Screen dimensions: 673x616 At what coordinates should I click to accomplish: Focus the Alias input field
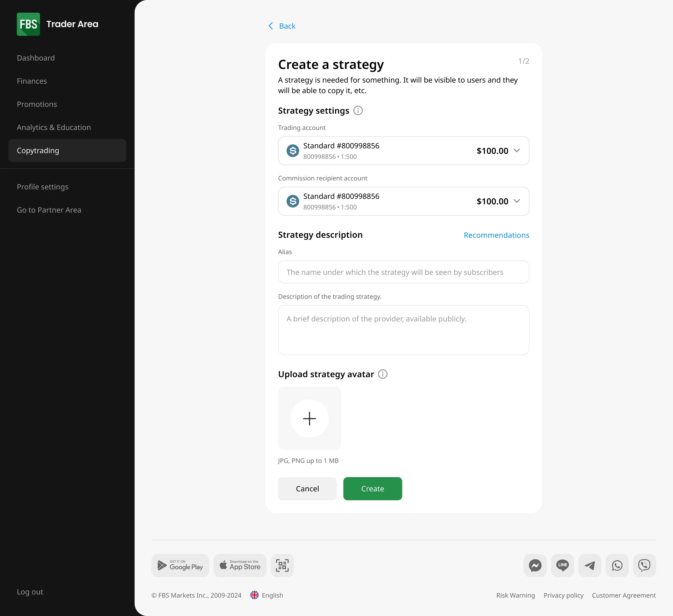pyautogui.click(x=404, y=272)
